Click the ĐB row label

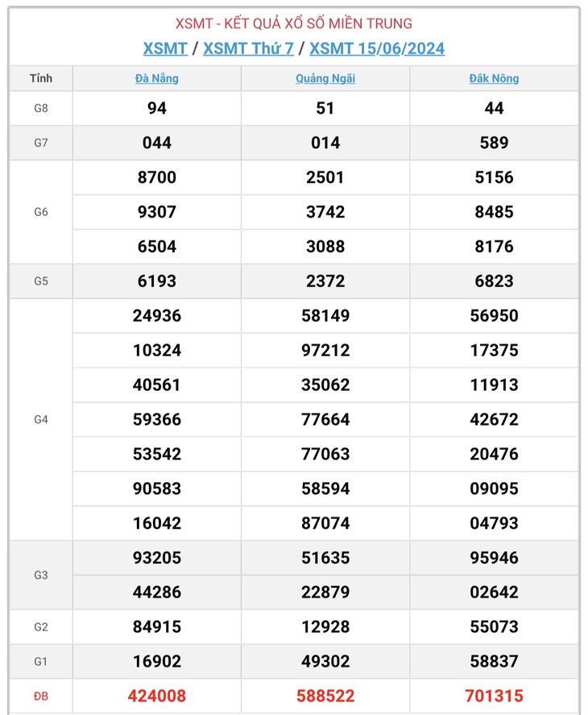[41, 696]
